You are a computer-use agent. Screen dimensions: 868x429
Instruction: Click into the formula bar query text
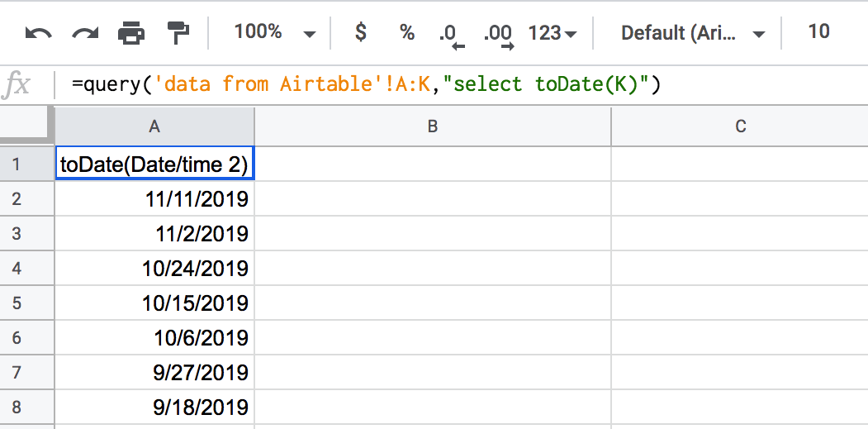pos(366,84)
